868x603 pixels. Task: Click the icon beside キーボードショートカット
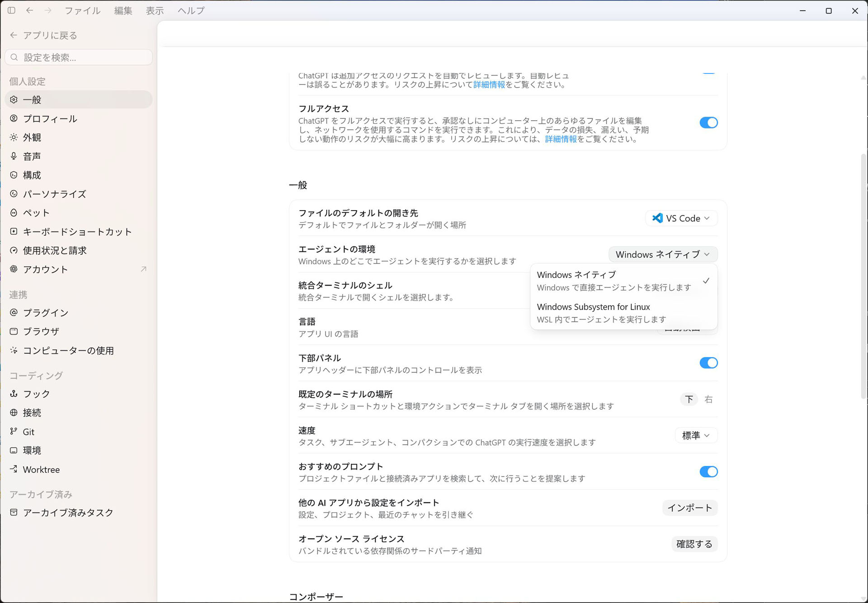(x=14, y=231)
